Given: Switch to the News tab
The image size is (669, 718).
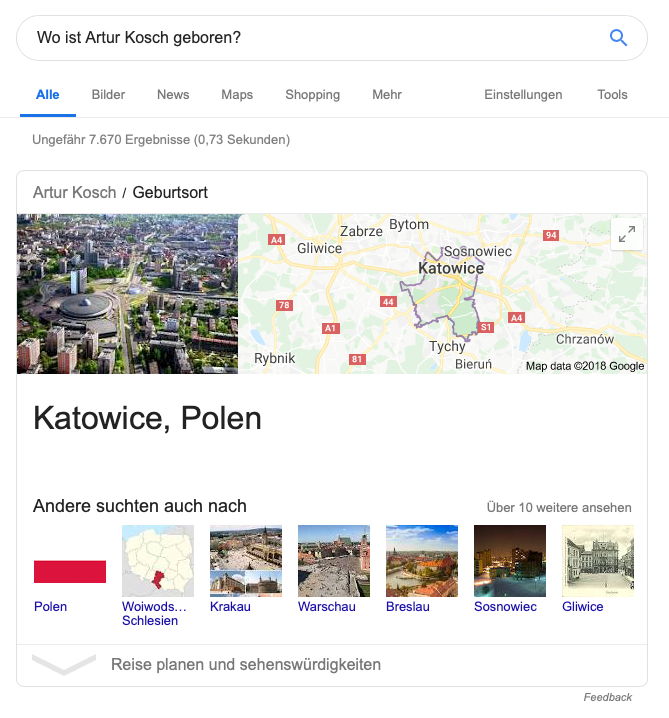Looking at the screenshot, I should point(173,95).
